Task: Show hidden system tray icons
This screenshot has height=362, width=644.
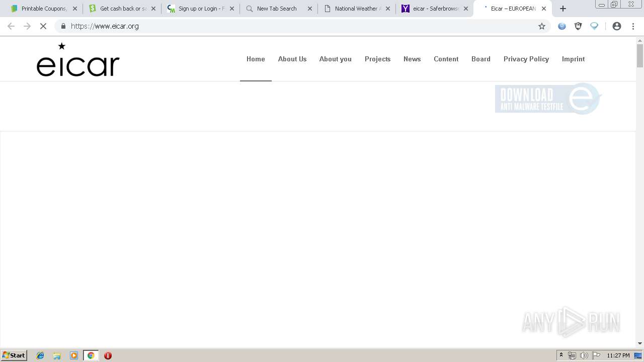Action: (x=561, y=355)
